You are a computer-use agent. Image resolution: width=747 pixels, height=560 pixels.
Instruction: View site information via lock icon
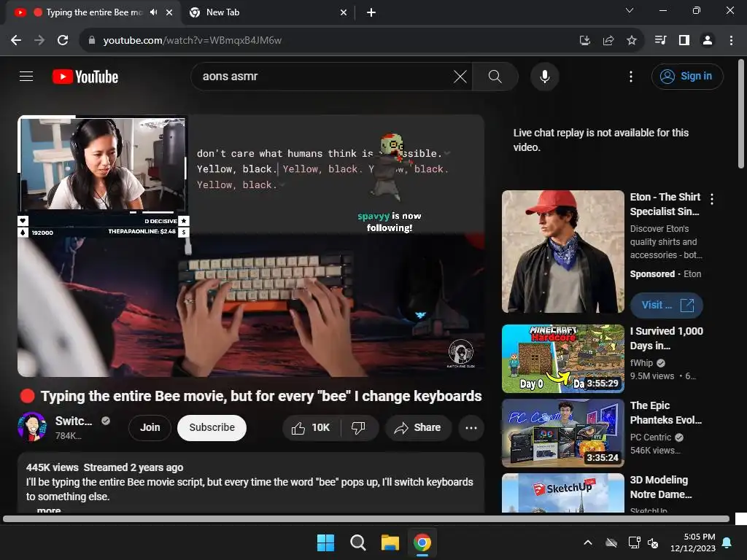tap(92, 41)
